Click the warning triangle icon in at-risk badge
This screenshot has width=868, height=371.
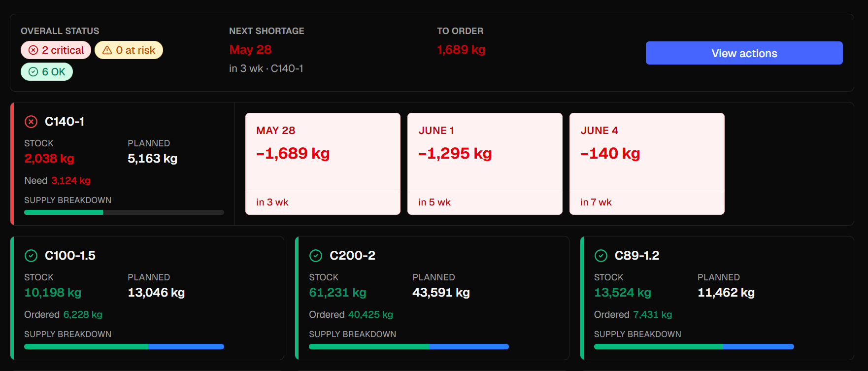pyautogui.click(x=107, y=50)
